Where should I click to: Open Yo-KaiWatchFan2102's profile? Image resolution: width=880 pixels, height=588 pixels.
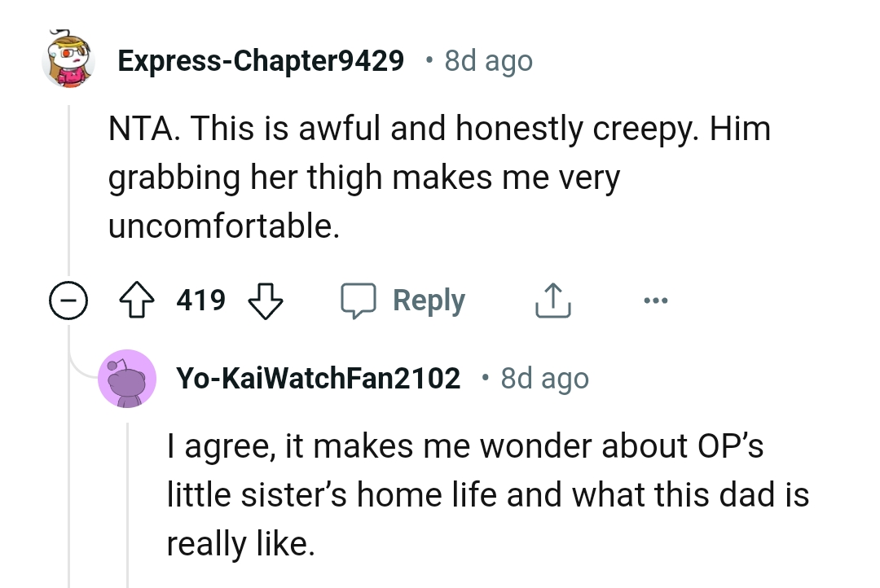318,377
